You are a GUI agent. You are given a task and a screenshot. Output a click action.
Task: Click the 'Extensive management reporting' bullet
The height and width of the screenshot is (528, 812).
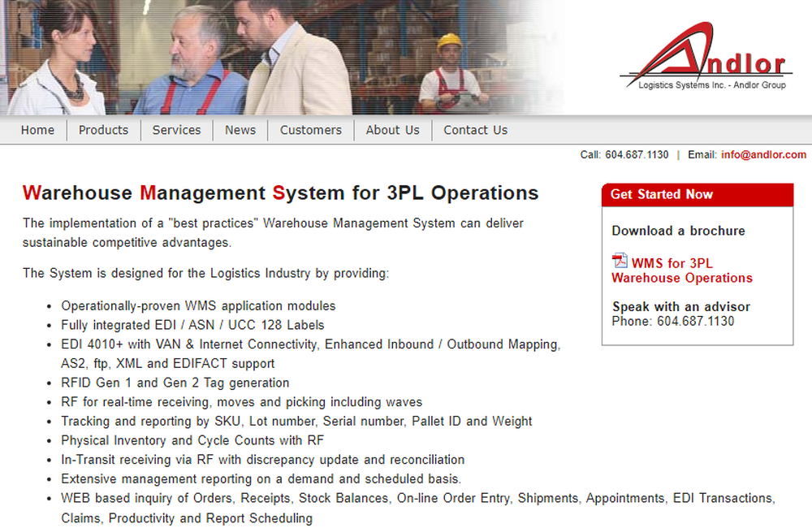[x=261, y=478]
